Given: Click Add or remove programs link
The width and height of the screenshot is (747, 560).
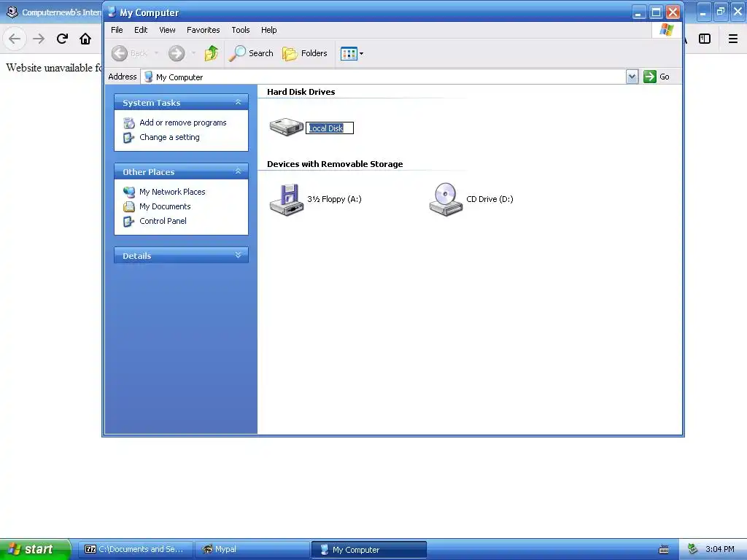Looking at the screenshot, I should 183,122.
